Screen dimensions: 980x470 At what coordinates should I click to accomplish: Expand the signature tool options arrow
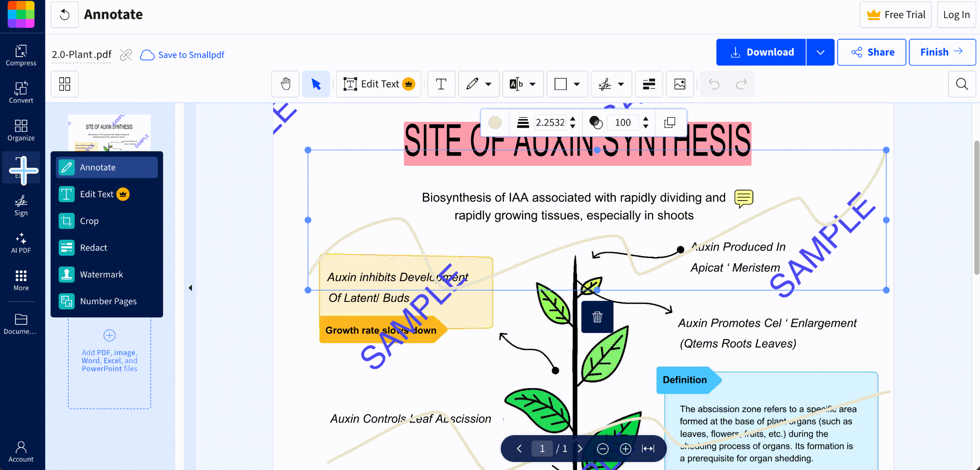click(621, 84)
